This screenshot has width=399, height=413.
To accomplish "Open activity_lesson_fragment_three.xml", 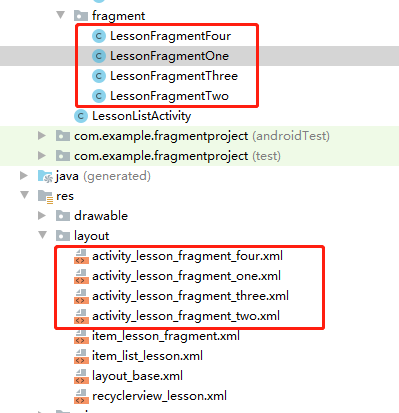I will [x=190, y=296].
